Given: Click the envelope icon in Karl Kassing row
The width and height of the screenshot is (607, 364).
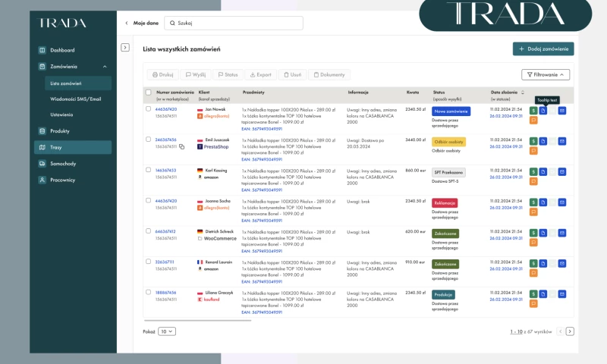Looking at the screenshot, I should point(562,171).
